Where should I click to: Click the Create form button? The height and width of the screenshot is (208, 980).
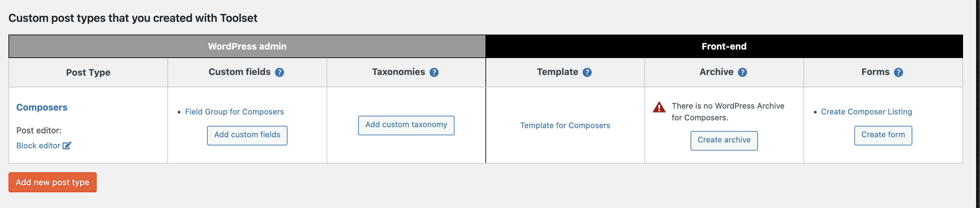(x=883, y=135)
